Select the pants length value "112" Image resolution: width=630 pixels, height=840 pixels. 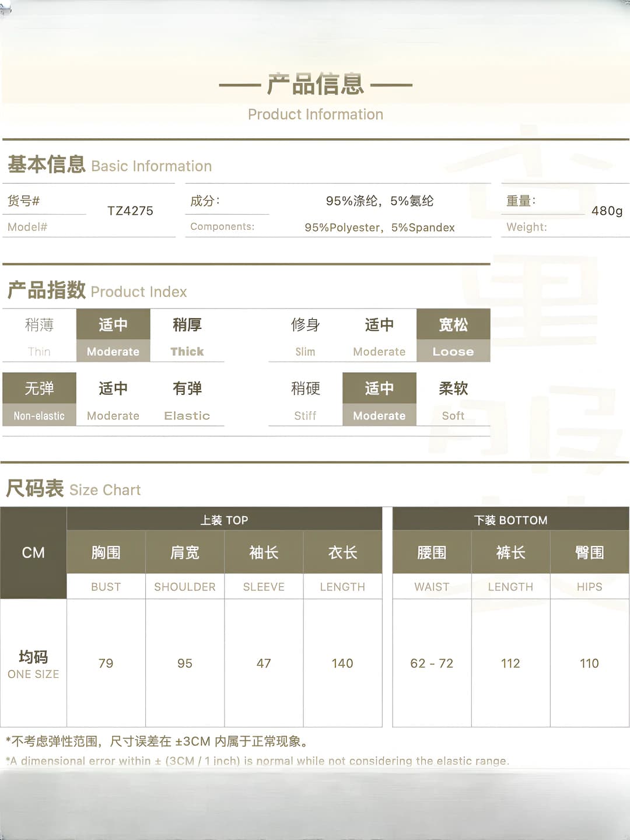tap(510, 663)
